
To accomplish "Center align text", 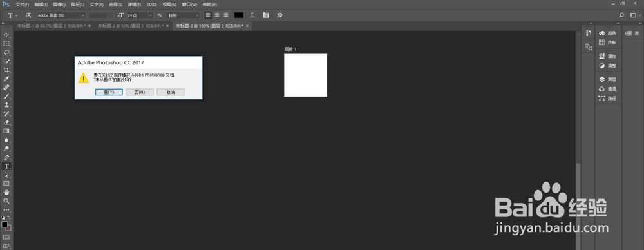I will tap(217, 15).
